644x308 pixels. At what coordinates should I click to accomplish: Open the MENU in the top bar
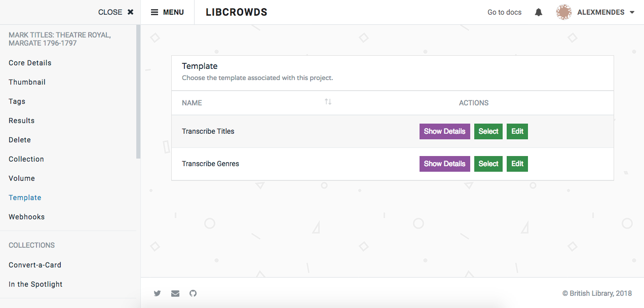pyautogui.click(x=167, y=12)
